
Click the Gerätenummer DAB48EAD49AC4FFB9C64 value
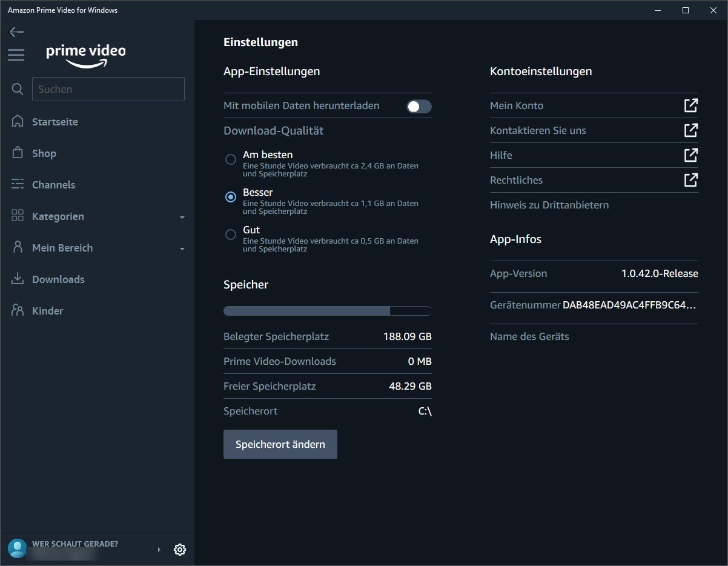630,305
